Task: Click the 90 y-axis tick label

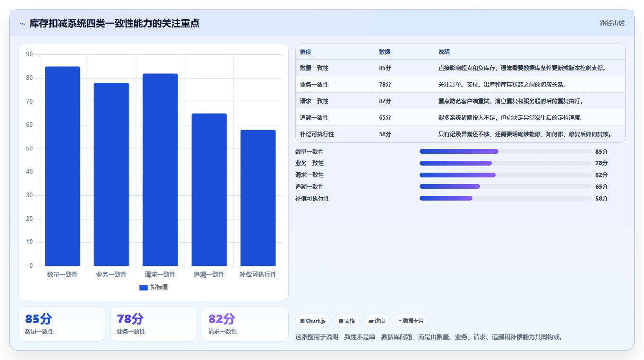Action: point(29,54)
